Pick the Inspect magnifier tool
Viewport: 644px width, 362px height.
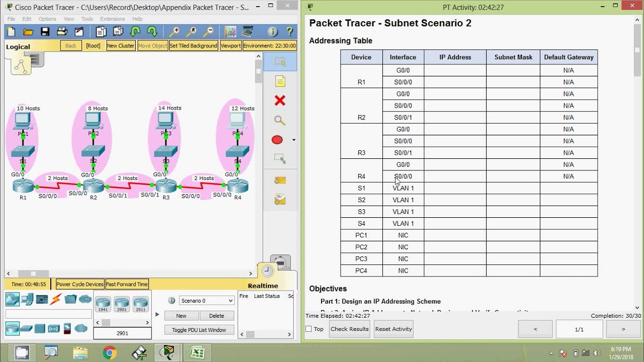(280, 120)
